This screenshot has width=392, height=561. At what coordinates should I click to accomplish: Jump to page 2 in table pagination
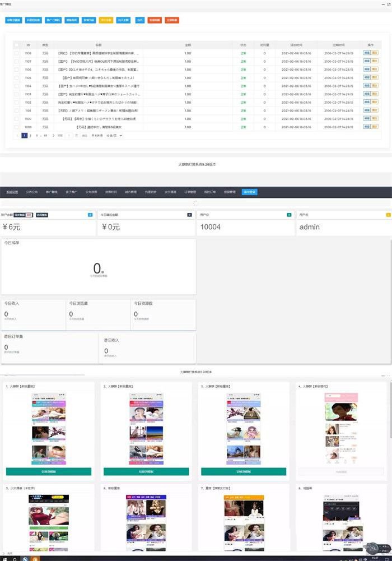point(30,136)
